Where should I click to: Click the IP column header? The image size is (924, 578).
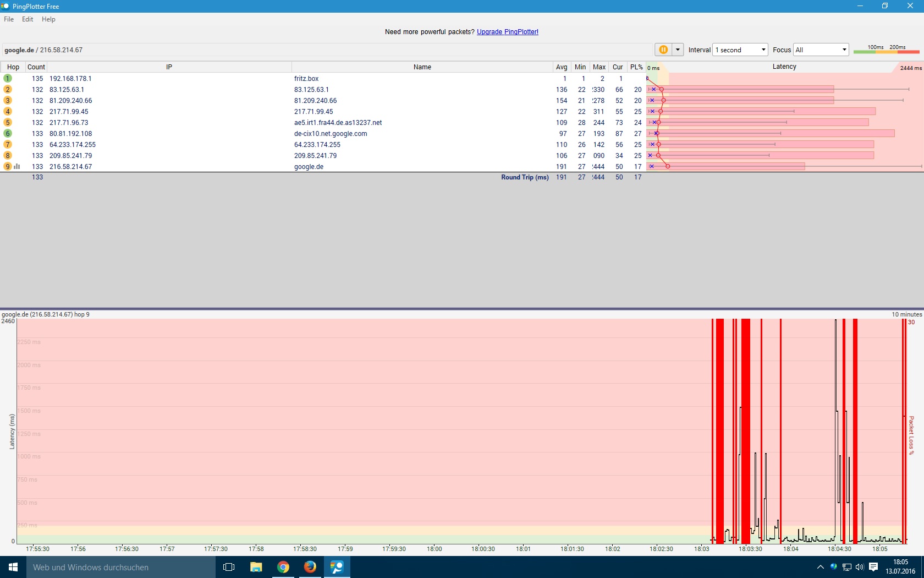pos(169,67)
